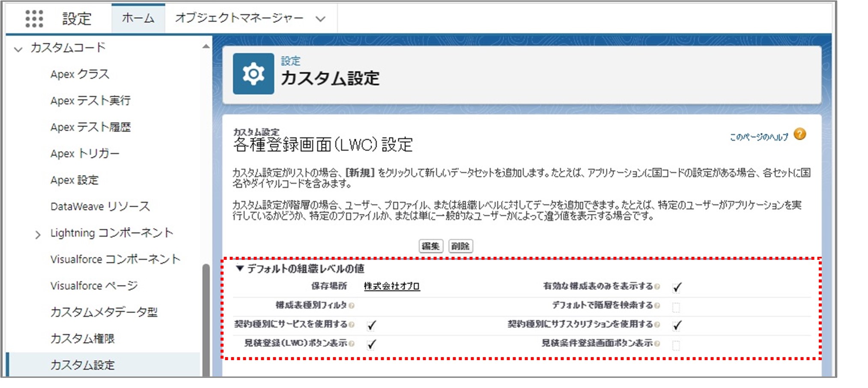The height and width of the screenshot is (388, 868).
Task: Open DataWeave リソース in sidebar
Action: (100, 206)
